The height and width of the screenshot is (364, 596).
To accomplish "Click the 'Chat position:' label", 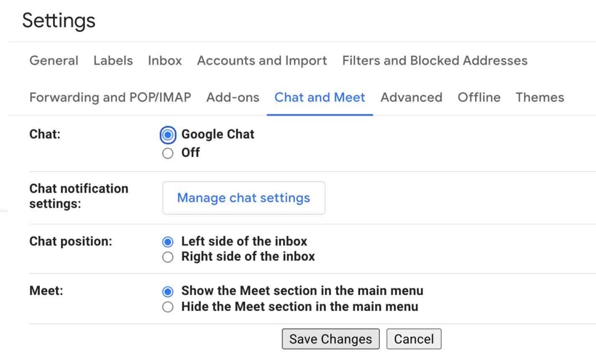I will (71, 242).
